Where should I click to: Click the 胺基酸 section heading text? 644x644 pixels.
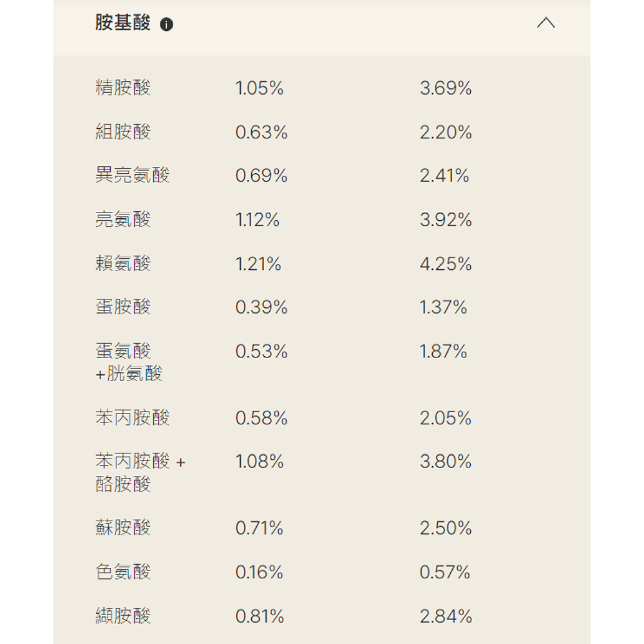pos(122,24)
